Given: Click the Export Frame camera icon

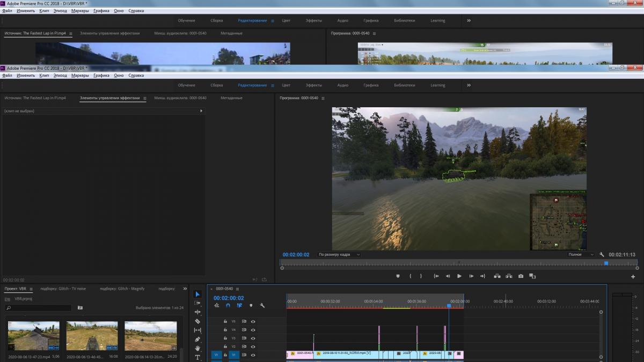Looking at the screenshot, I should tap(521, 276).
